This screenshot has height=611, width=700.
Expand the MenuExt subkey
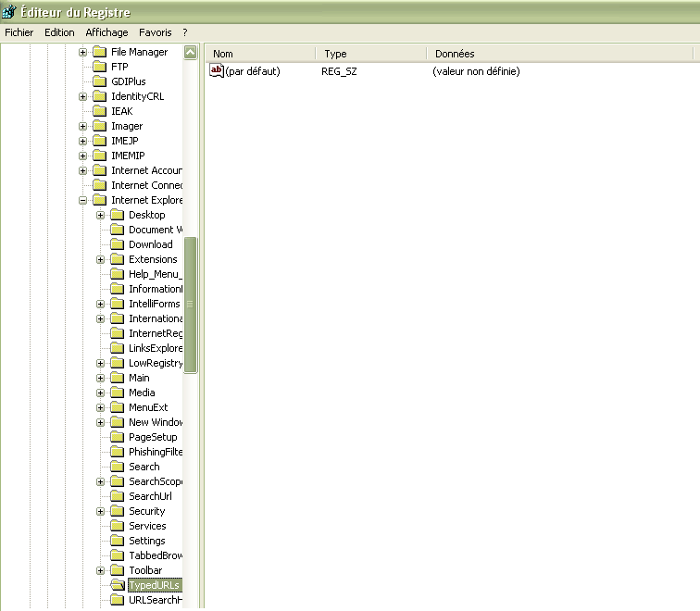click(100, 407)
